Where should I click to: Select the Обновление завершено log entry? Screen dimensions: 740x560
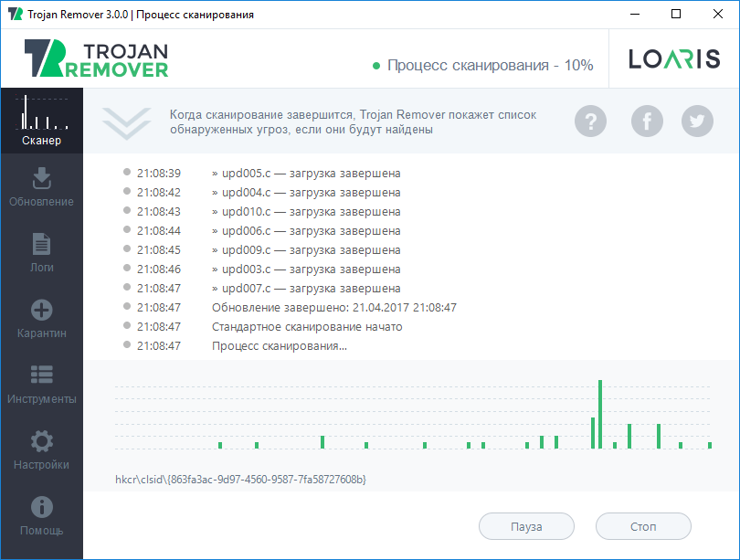(290, 308)
